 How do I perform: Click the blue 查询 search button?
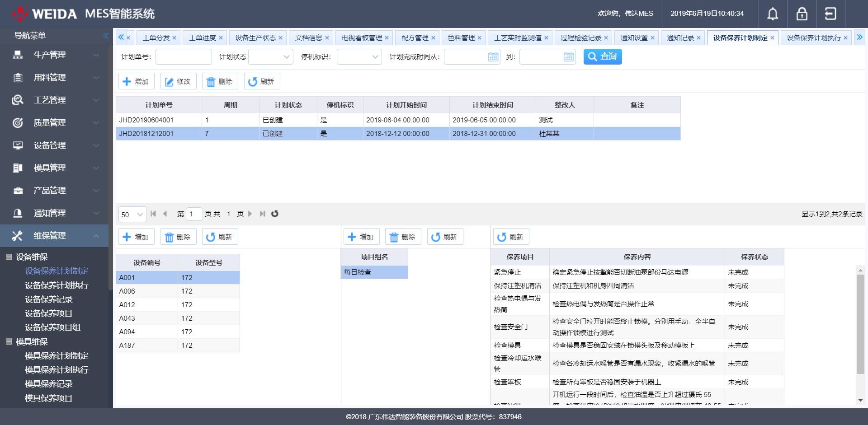pos(602,56)
